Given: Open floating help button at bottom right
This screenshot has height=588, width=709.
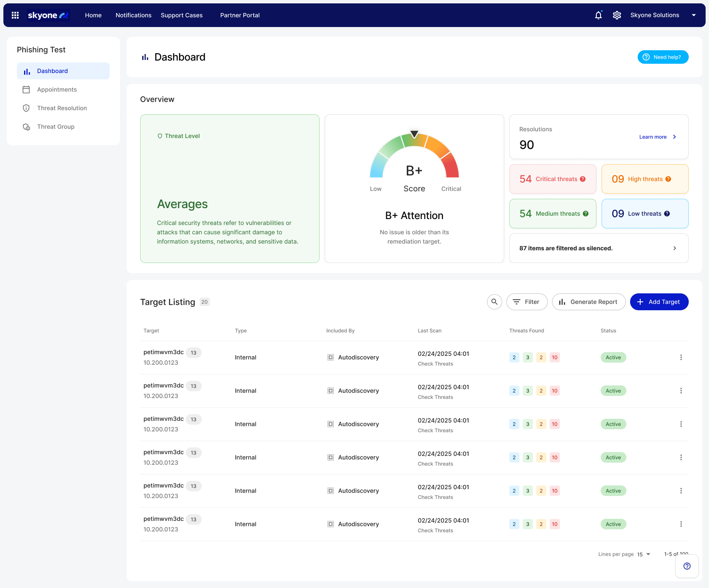Looking at the screenshot, I should pyautogui.click(x=687, y=566).
